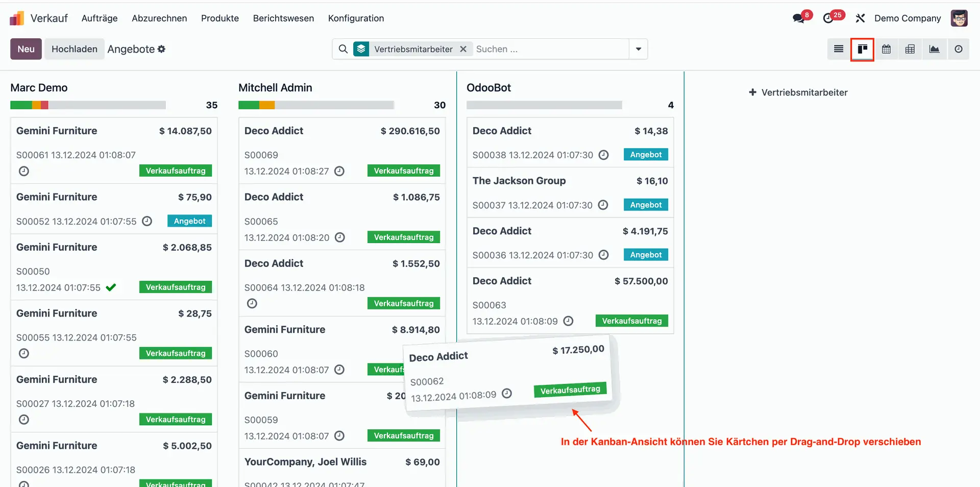Open the Berichtswesen menu
Image resolution: width=980 pixels, height=487 pixels.
pyautogui.click(x=283, y=18)
